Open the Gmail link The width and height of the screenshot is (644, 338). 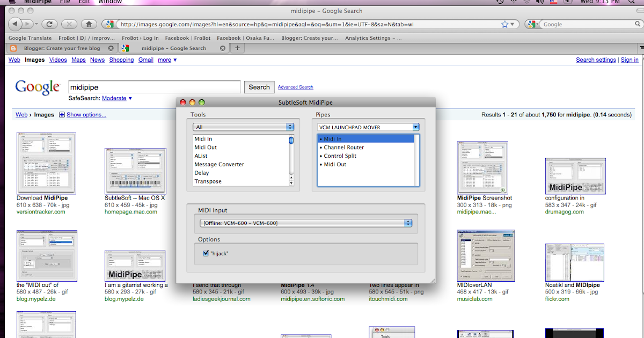pyautogui.click(x=146, y=60)
